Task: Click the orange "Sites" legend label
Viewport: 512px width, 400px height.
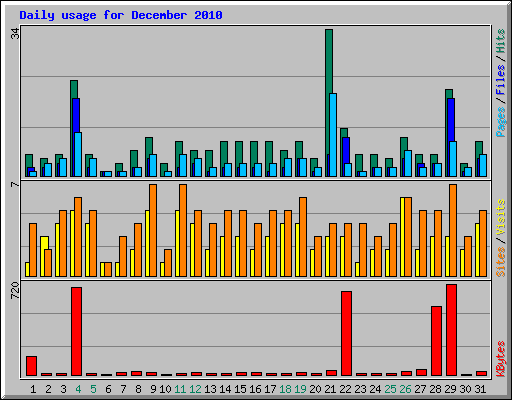Action: 501,262
